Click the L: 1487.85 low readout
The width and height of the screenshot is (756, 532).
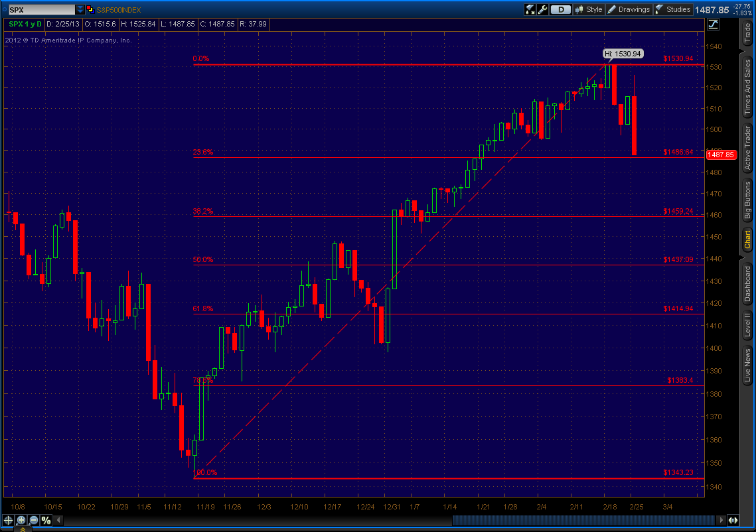click(178, 24)
